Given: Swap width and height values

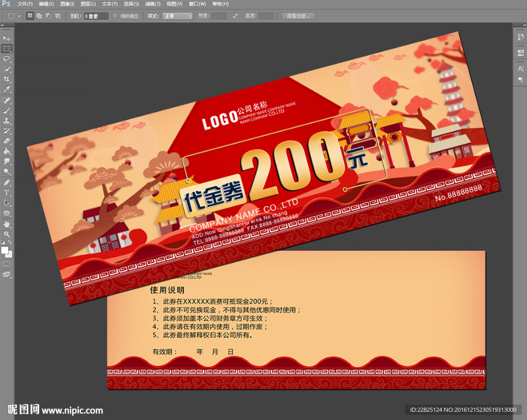Looking at the screenshot, I should pos(235,16).
